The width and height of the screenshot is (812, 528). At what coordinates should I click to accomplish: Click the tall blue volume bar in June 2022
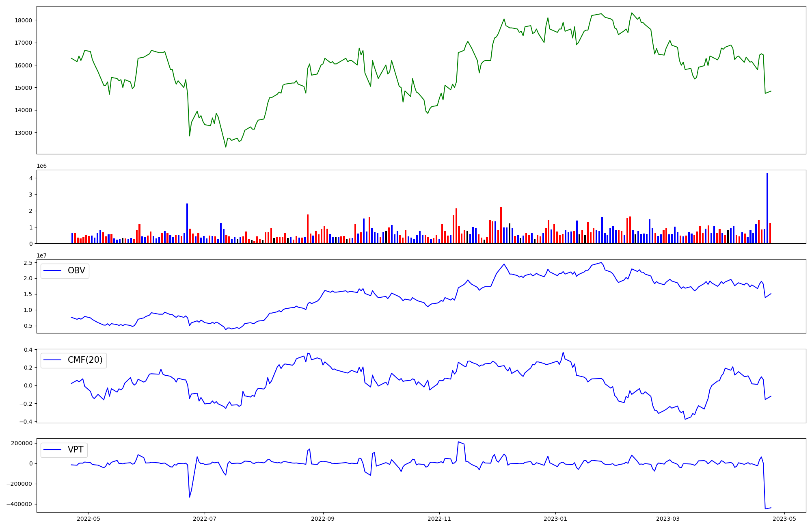tap(187, 223)
